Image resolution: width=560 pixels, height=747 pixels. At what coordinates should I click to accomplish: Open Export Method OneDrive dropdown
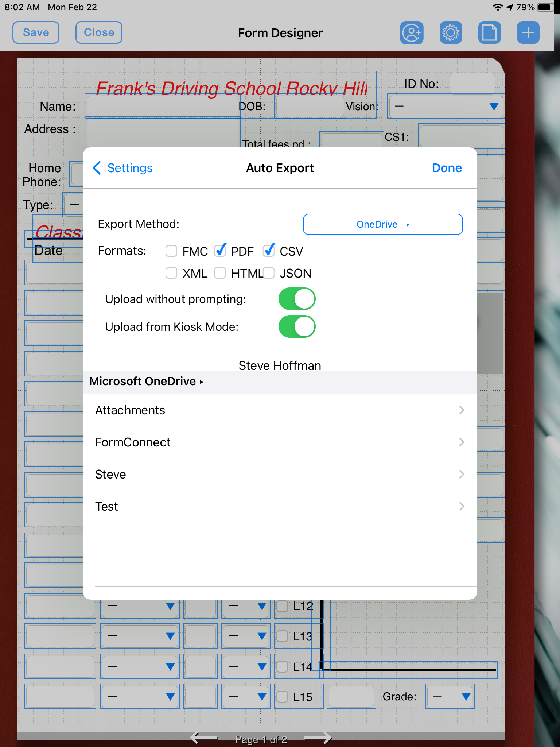point(383,224)
